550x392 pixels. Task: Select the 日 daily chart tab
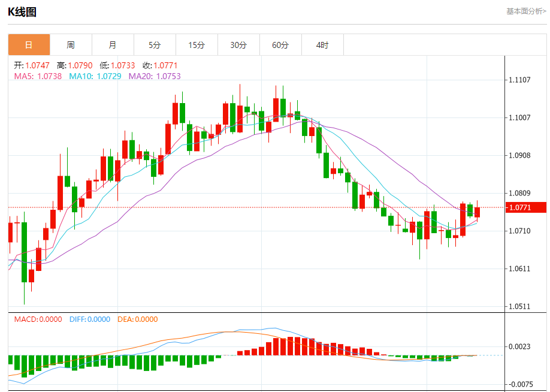pyautogui.click(x=29, y=45)
